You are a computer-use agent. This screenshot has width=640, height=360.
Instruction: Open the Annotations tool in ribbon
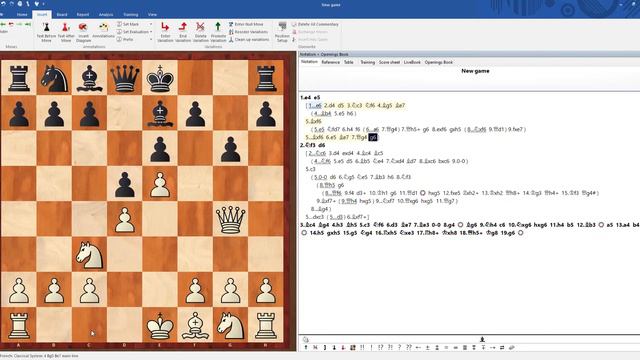103,31
